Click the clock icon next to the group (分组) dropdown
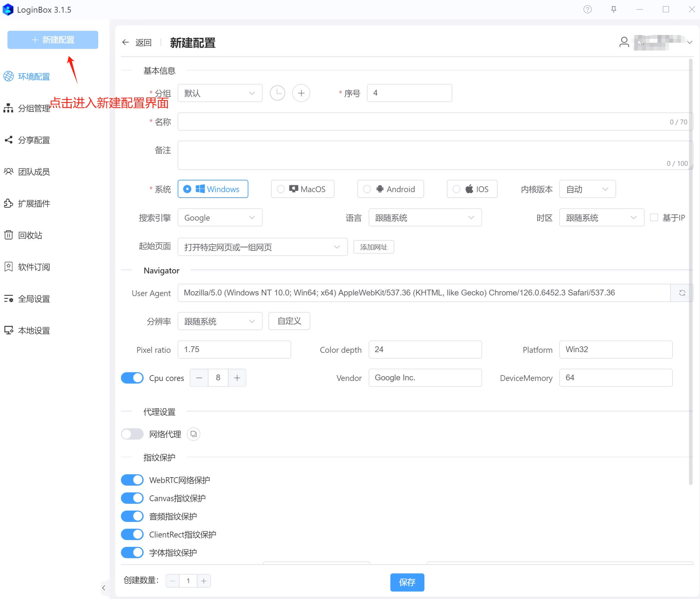The height and width of the screenshot is (599, 700). coord(277,93)
